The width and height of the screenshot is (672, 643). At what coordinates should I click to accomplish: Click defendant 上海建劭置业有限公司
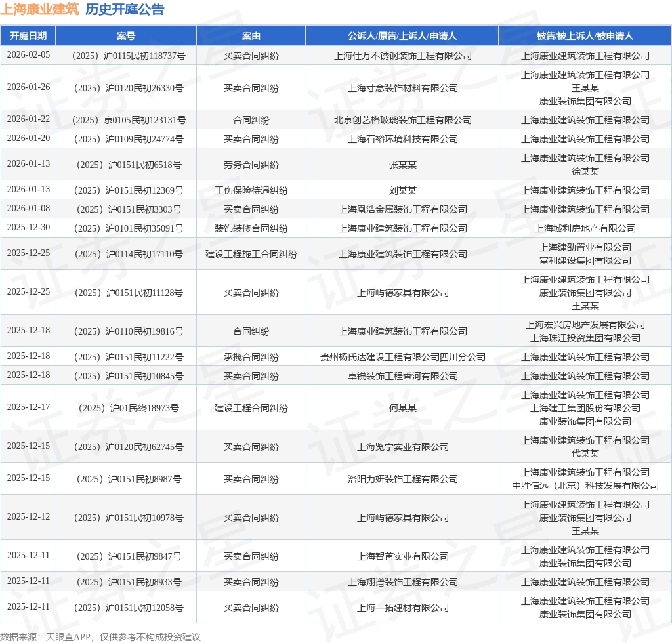[x=585, y=247]
